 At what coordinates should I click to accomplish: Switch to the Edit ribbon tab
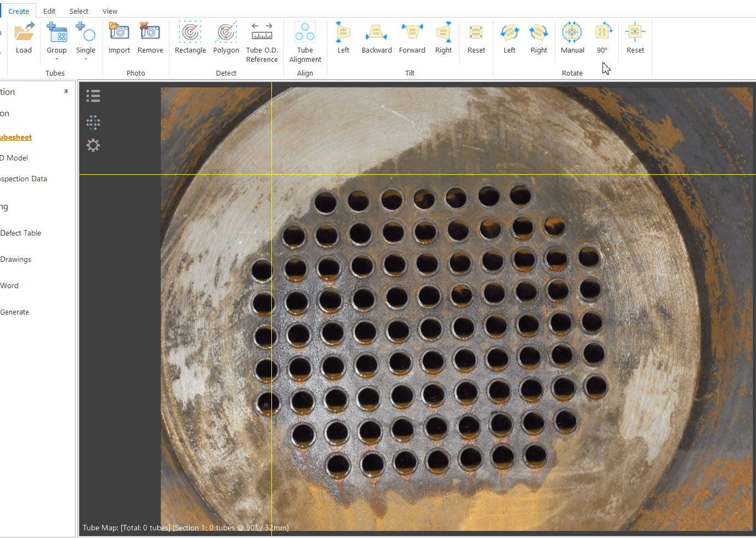pos(49,10)
